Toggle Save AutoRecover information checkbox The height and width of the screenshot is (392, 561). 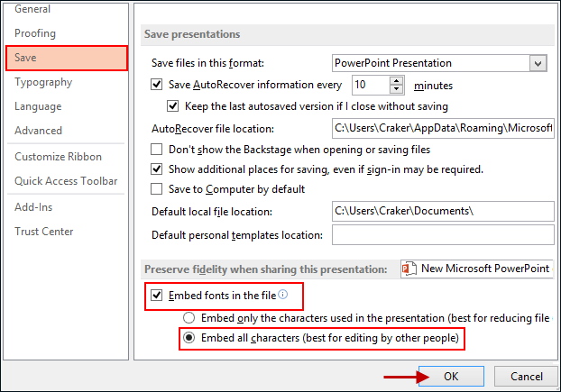[157, 85]
